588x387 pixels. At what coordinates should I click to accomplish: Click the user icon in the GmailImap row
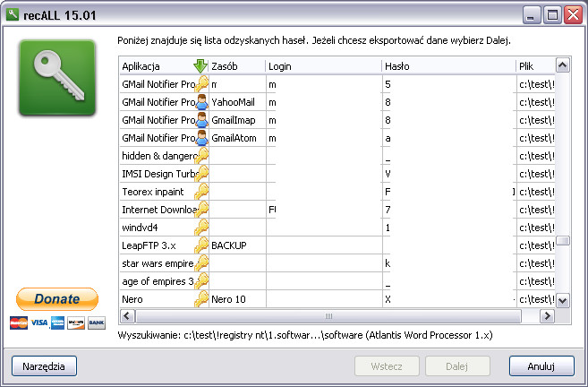tap(201, 120)
